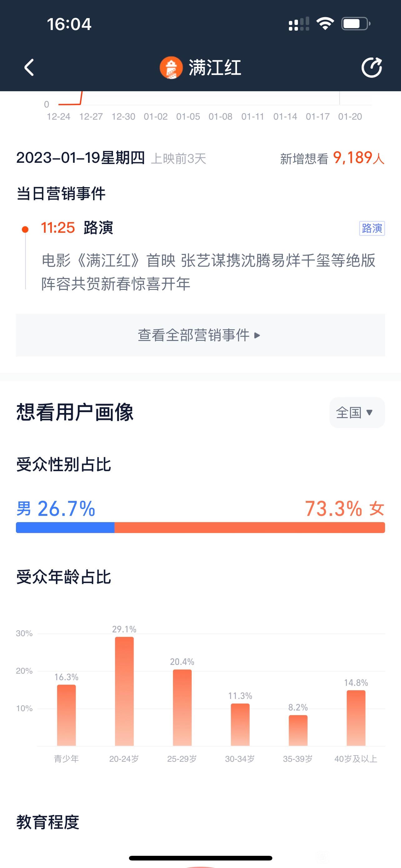Expand 查看全部营销事件 list

[x=200, y=335]
